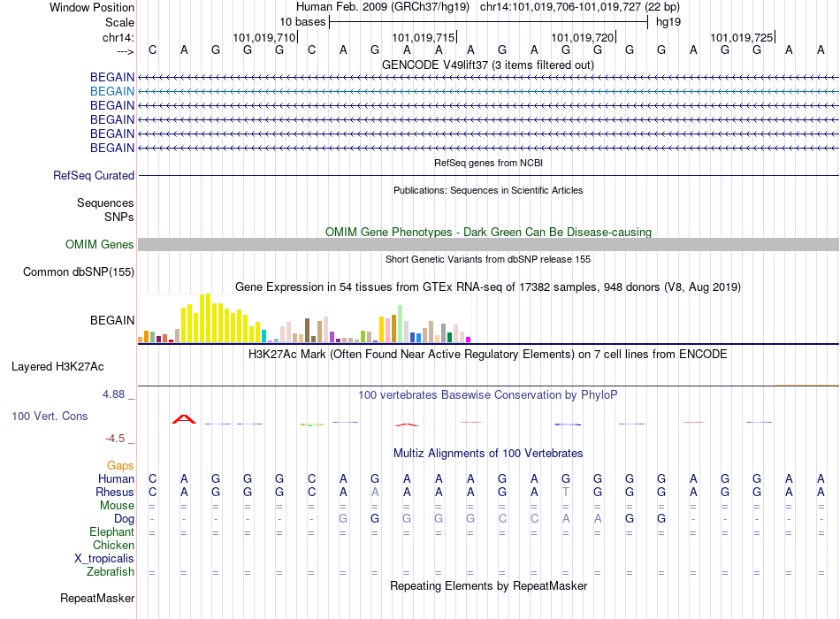Click the Gaps label in Multiz track
This screenshot has width=840, height=619.
click(120, 466)
